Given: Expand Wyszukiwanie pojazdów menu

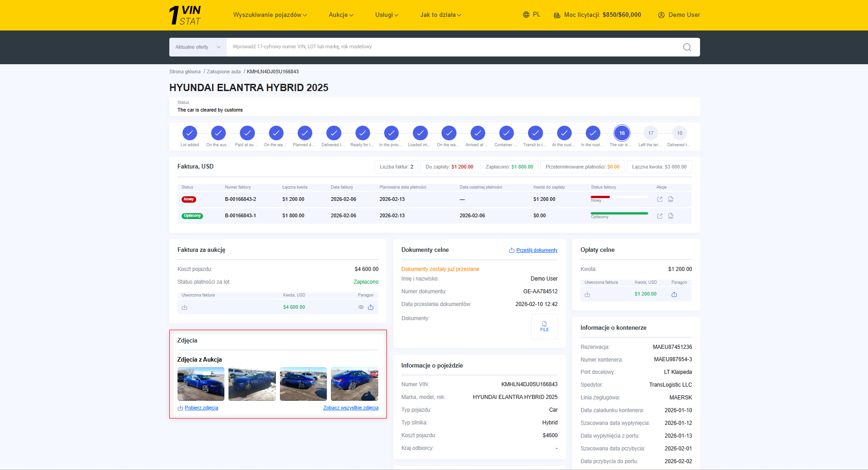Looking at the screenshot, I should [x=270, y=15].
